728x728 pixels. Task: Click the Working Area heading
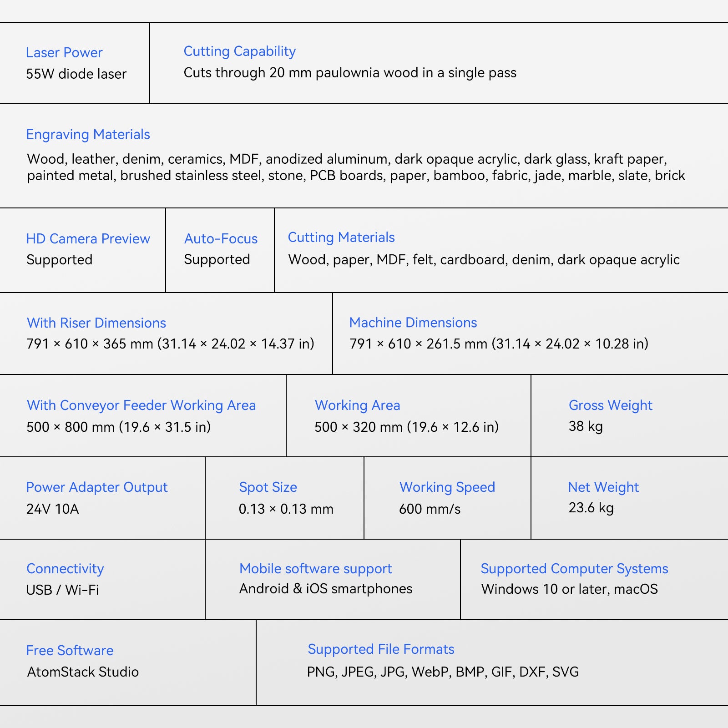(358, 405)
